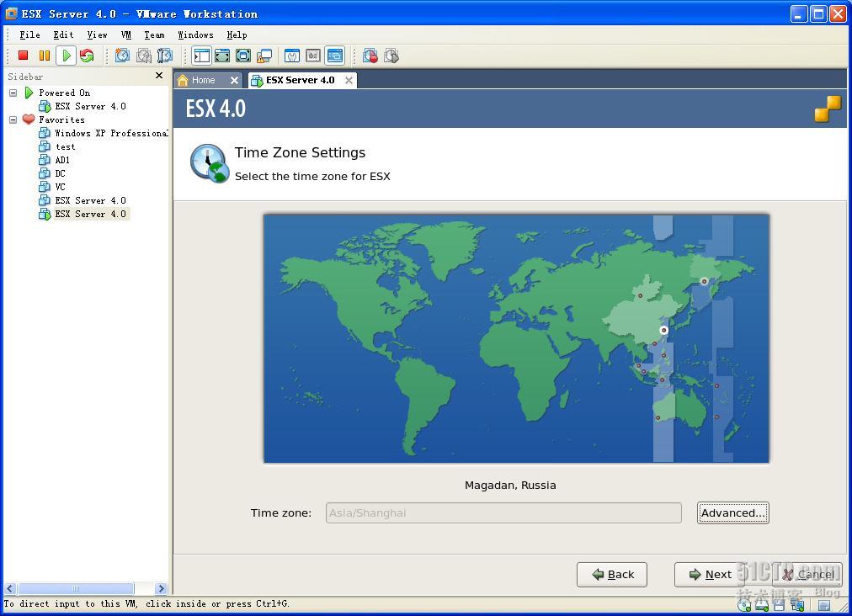Click the highlighted Magadan city marker on map

pos(704,281)
